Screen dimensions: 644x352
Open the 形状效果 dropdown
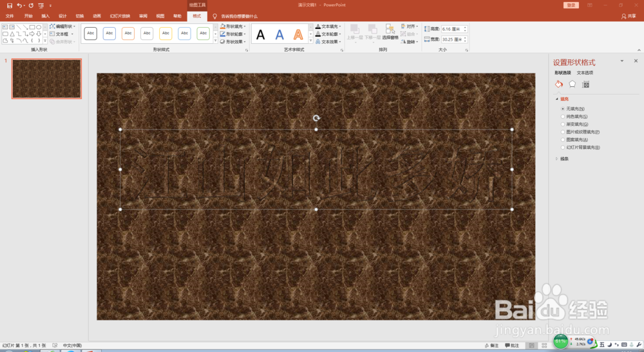coord(233,41)
